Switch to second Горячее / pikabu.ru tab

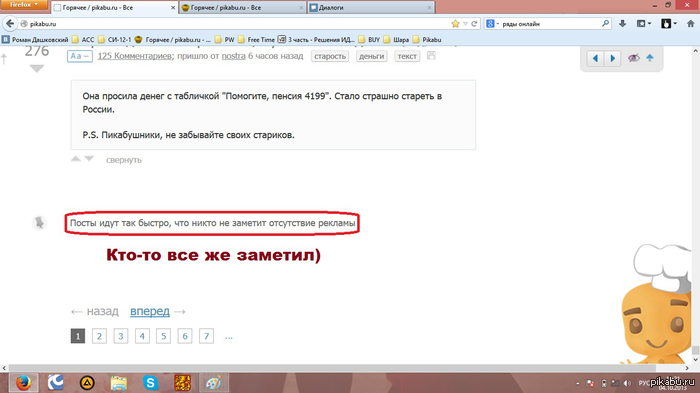(243, 8)
